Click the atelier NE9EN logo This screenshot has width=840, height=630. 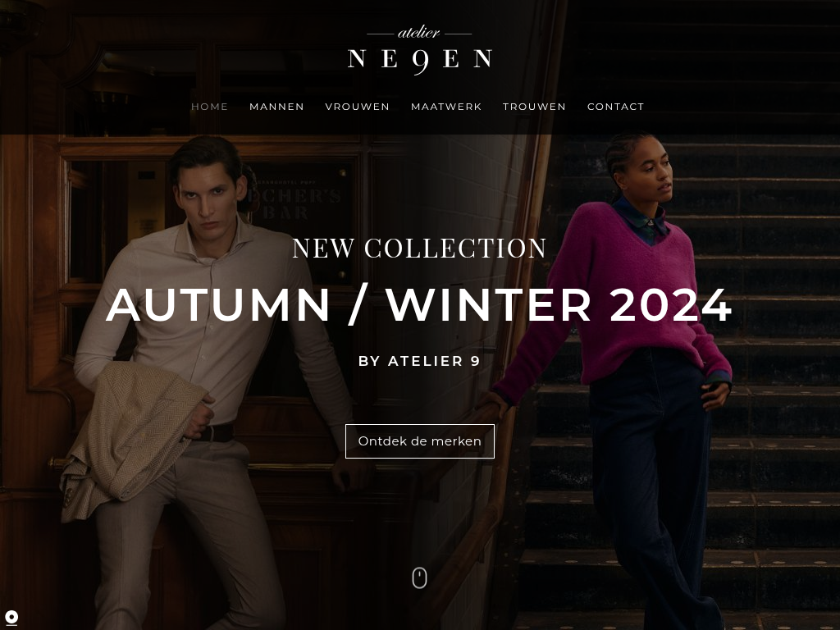419,50
